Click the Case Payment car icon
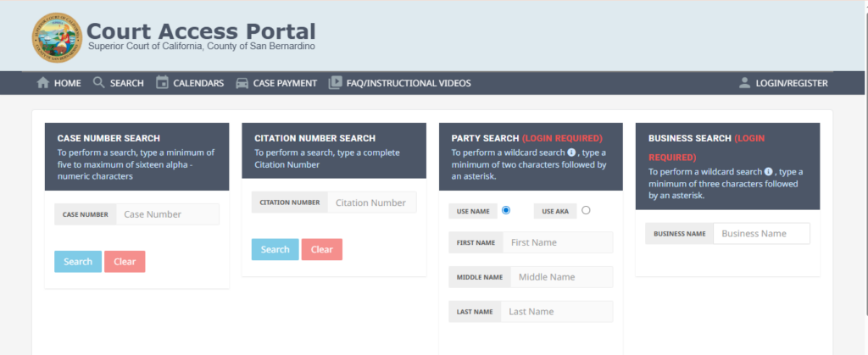 [x=242, y=83]
